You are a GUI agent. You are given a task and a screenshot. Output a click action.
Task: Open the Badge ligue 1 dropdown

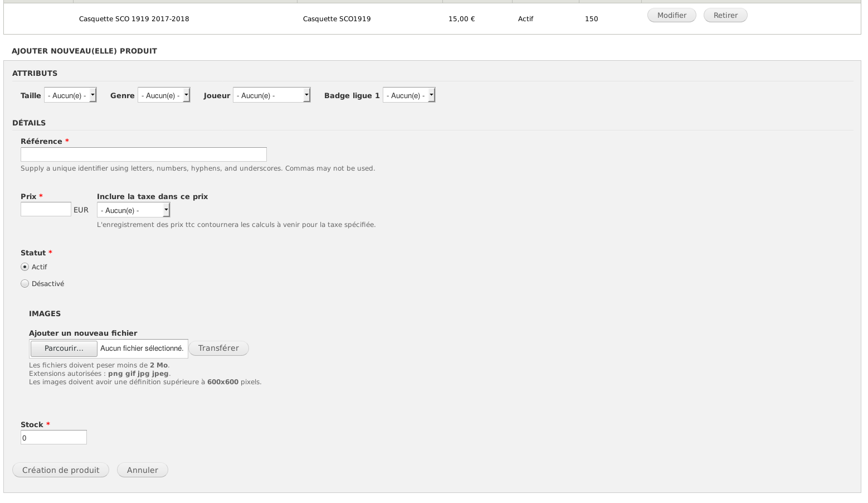408,95
